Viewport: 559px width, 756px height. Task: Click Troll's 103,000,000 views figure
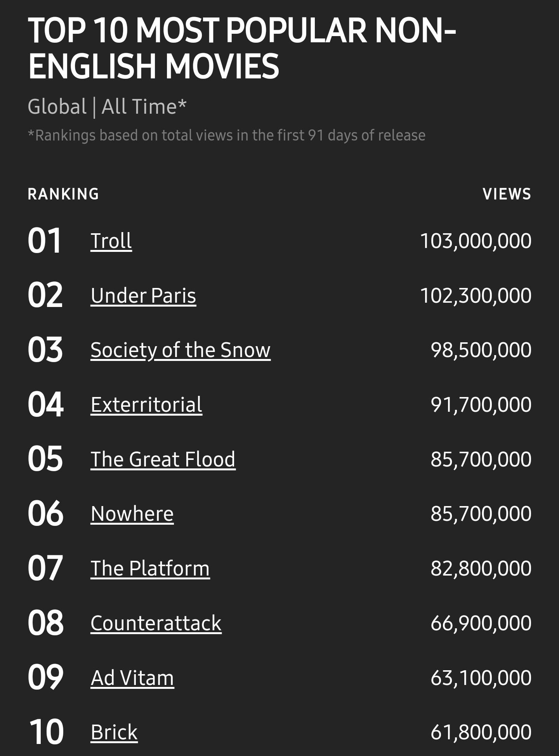pos(476,241)
